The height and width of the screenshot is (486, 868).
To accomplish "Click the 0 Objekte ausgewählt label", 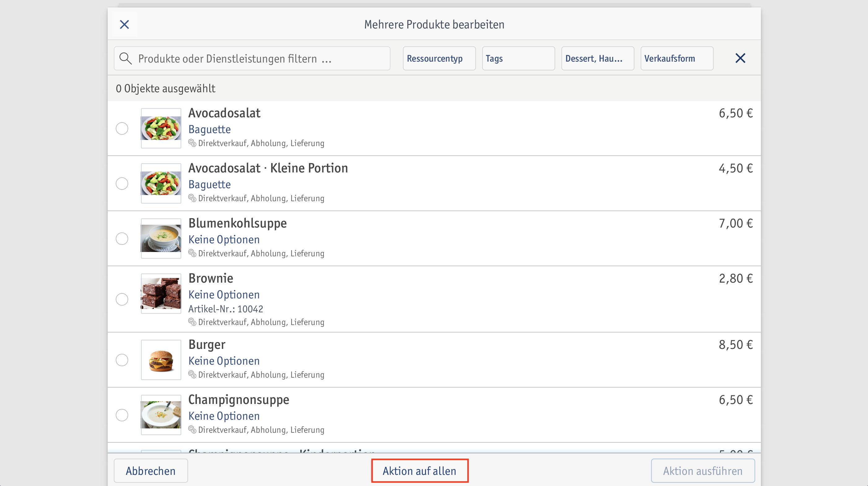I will (165, 88).
